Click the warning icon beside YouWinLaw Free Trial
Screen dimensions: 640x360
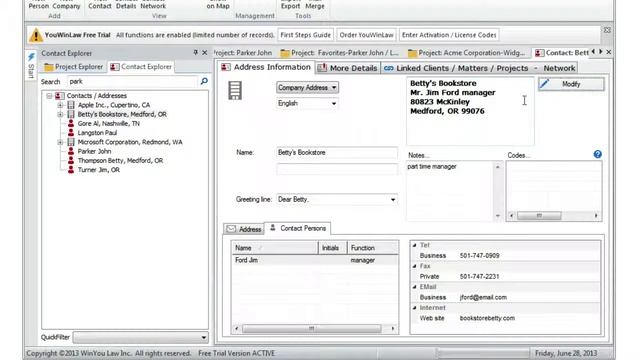36,35
